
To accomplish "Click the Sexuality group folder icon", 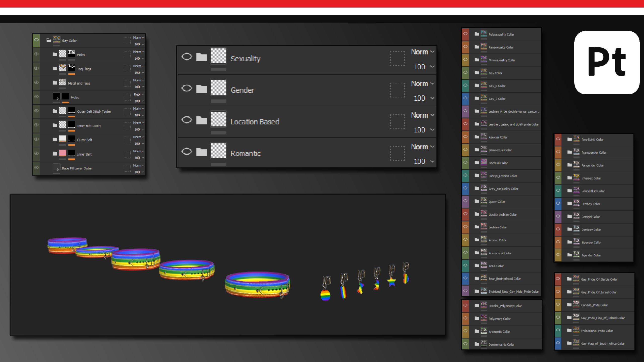I will pos(202,57).
